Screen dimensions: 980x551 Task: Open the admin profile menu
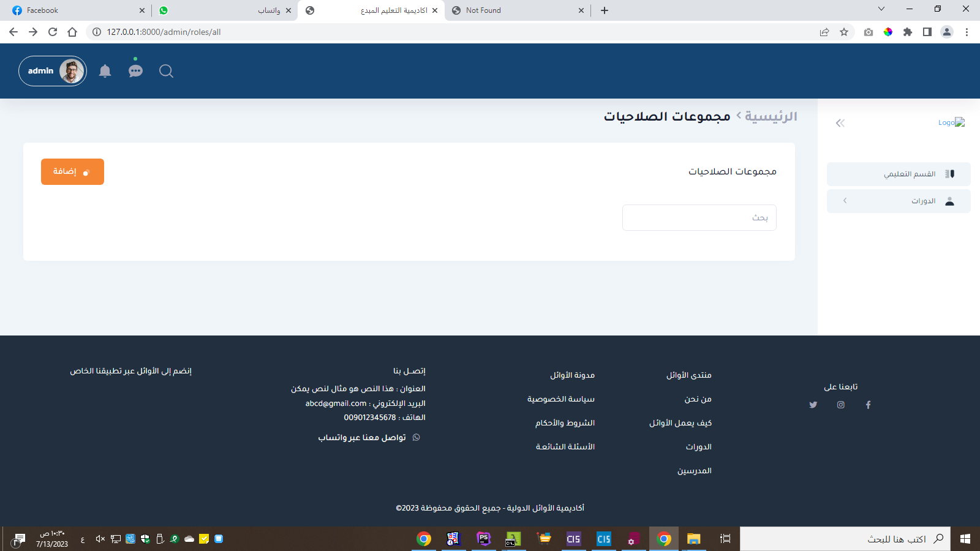53,71
